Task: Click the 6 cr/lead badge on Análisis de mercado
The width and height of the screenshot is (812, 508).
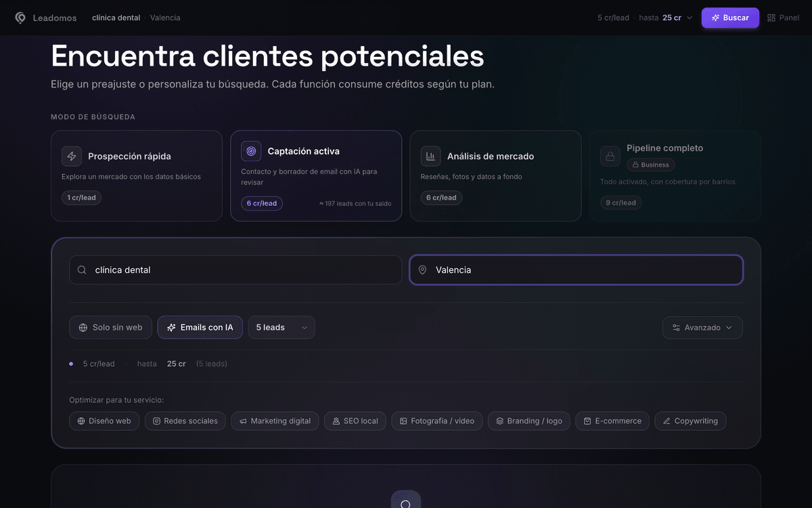Action: tap(441, 198)
